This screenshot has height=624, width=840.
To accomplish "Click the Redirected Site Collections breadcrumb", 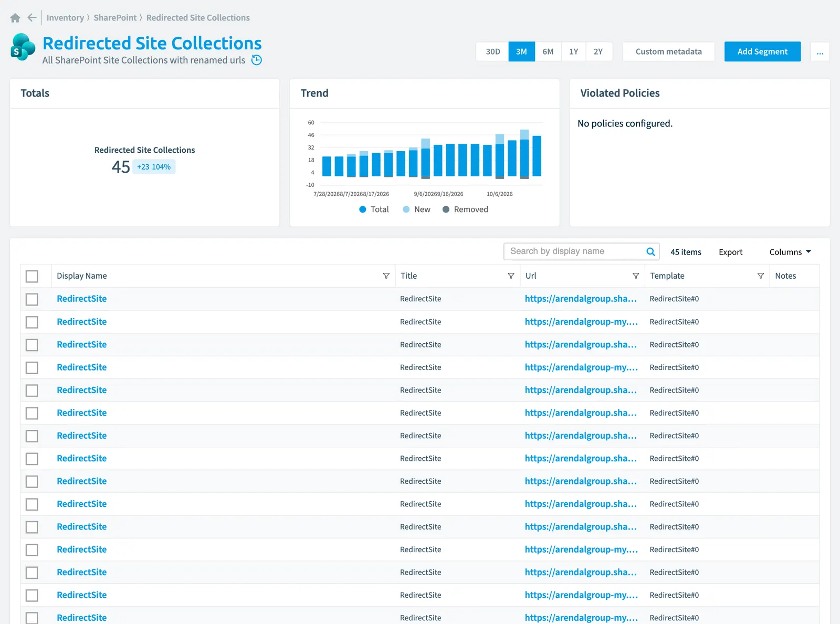I will tap(198, 18).
